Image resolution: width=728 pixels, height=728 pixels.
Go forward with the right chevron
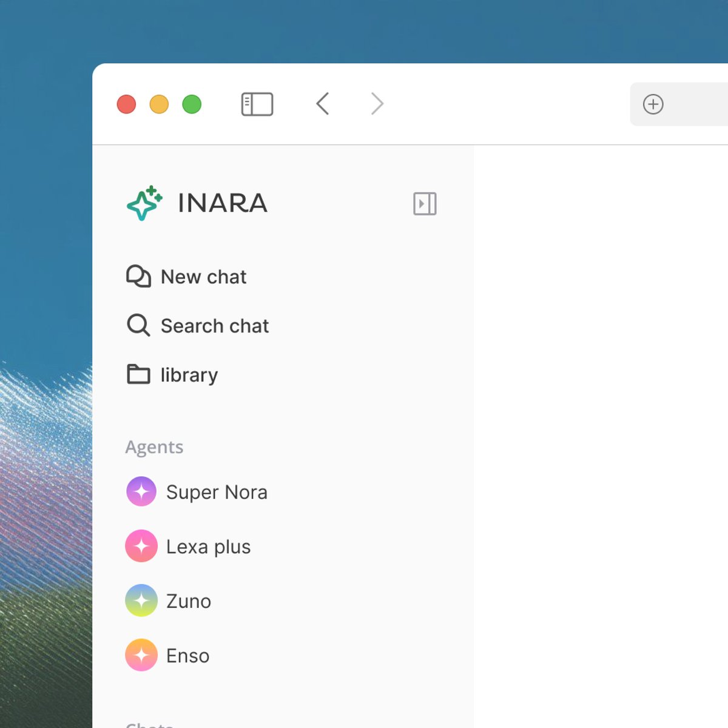[x=377, y=104]
